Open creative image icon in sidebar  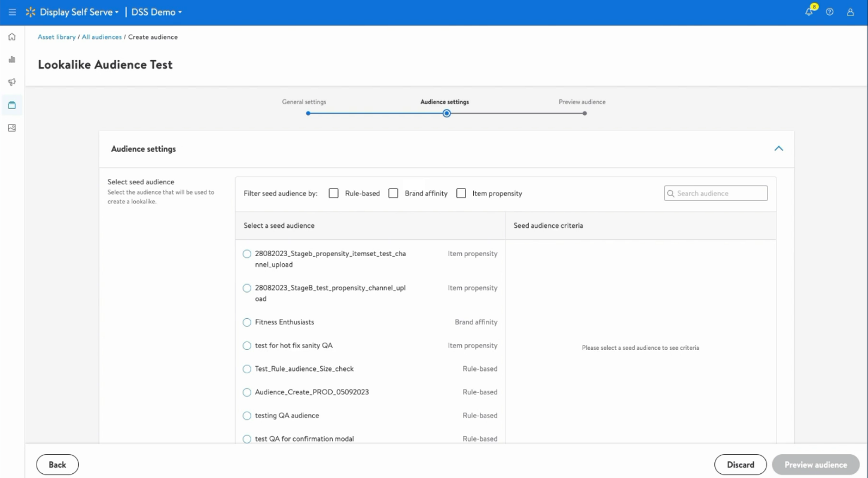pyautogui.click(x=12, y=128)
